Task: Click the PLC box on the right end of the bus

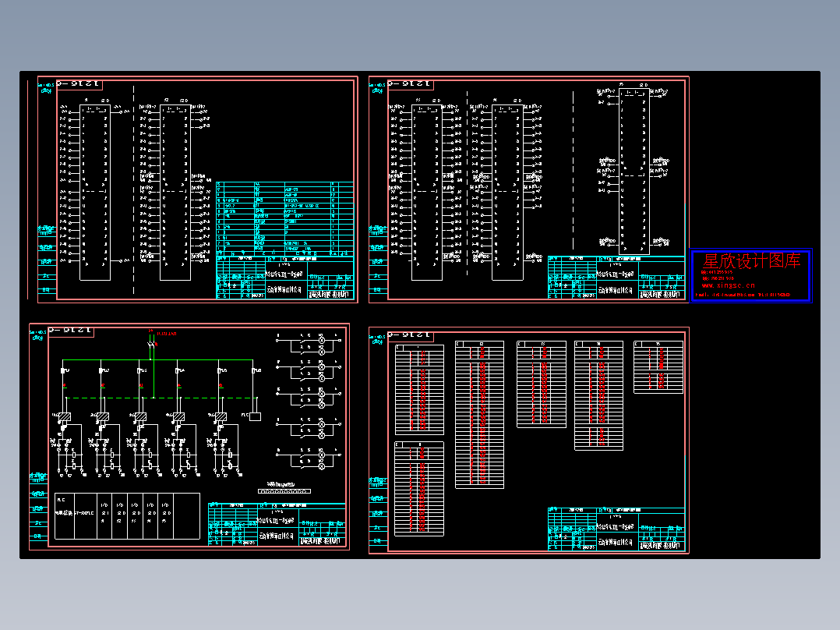Action: point(256,416)
